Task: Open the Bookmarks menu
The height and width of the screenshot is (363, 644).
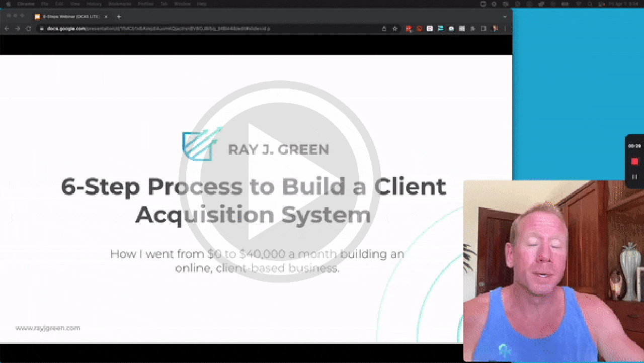Action: point(120,4)
